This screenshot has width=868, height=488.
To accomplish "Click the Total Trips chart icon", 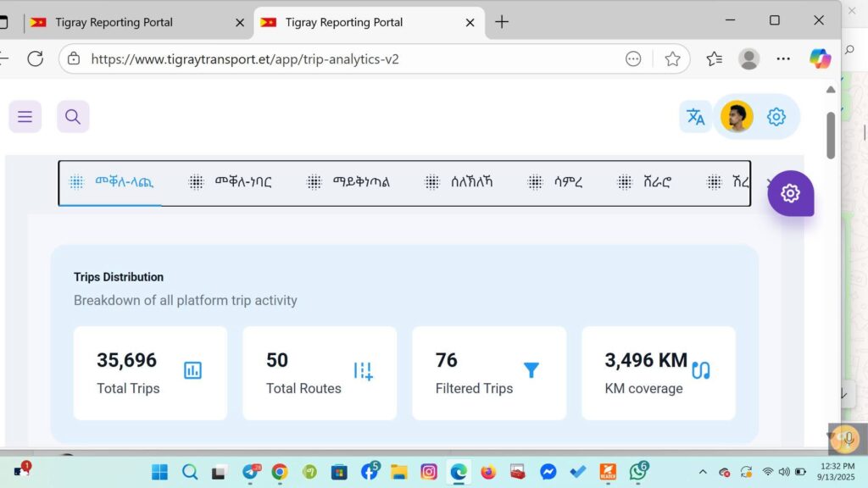I will (x=192, y=370).
